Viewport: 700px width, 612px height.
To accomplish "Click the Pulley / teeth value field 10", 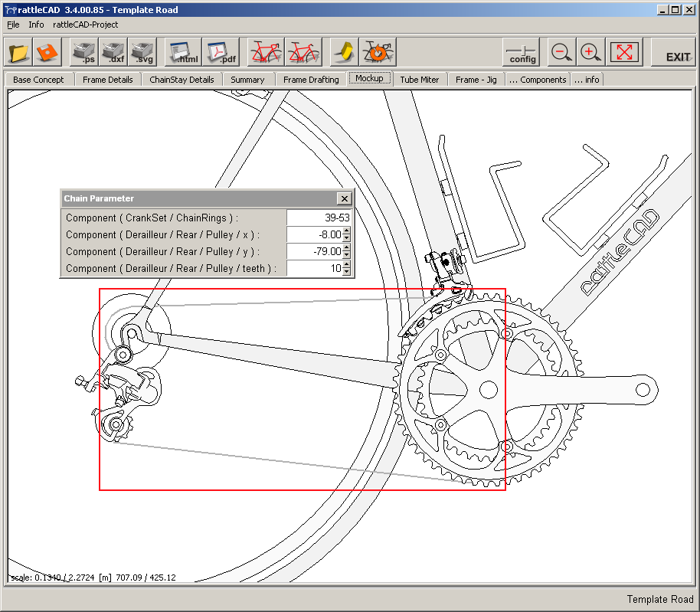I will [315, 268].
